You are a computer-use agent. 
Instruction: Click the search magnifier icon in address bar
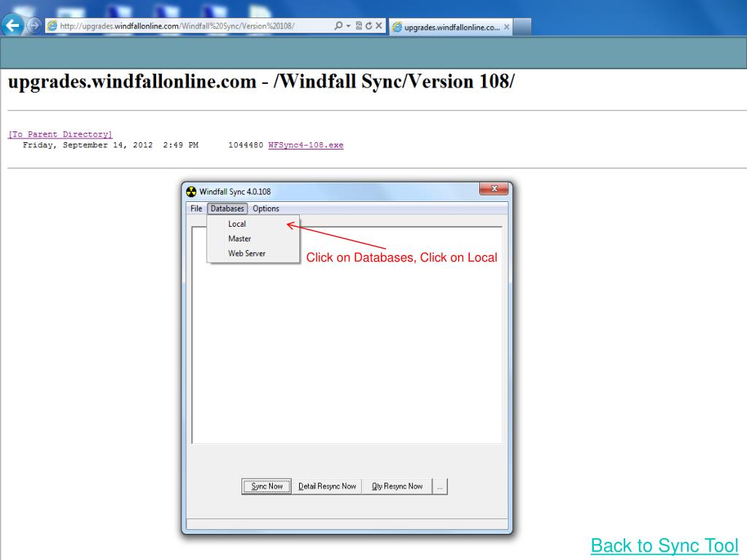click(x=338, y=26)
